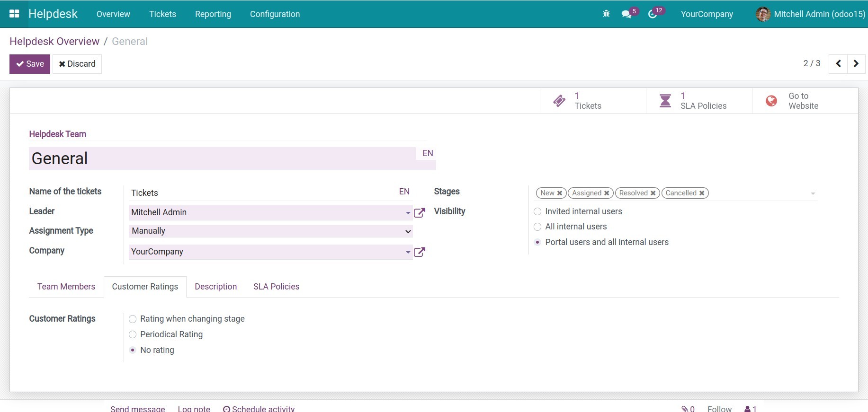
Task: Choose Rating when changing stage option
Action: coord(133,319)
